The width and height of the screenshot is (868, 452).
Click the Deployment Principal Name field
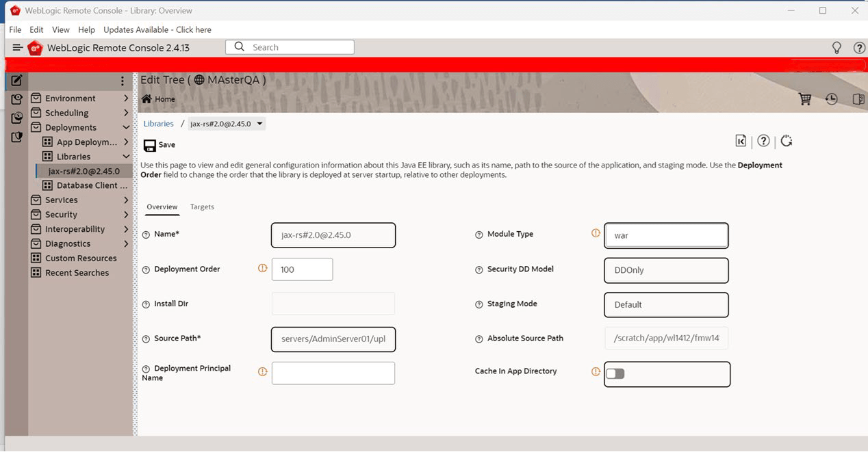[x=333, y=373]
